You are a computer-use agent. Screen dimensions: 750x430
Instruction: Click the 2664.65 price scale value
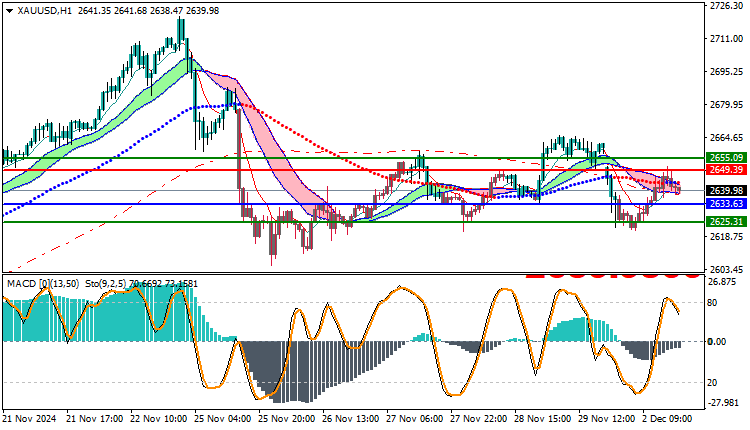click(726, 138)
